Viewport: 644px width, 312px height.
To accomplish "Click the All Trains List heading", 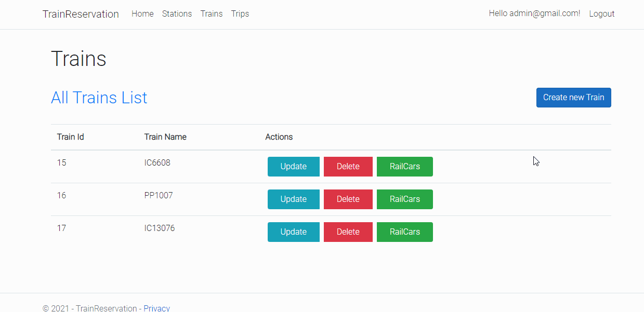I will tap(99, 98).
